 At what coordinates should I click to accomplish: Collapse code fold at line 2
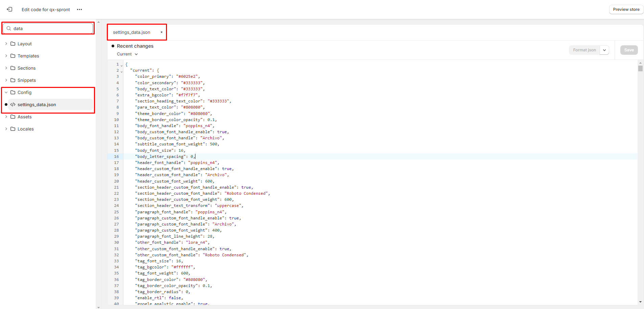122,71
